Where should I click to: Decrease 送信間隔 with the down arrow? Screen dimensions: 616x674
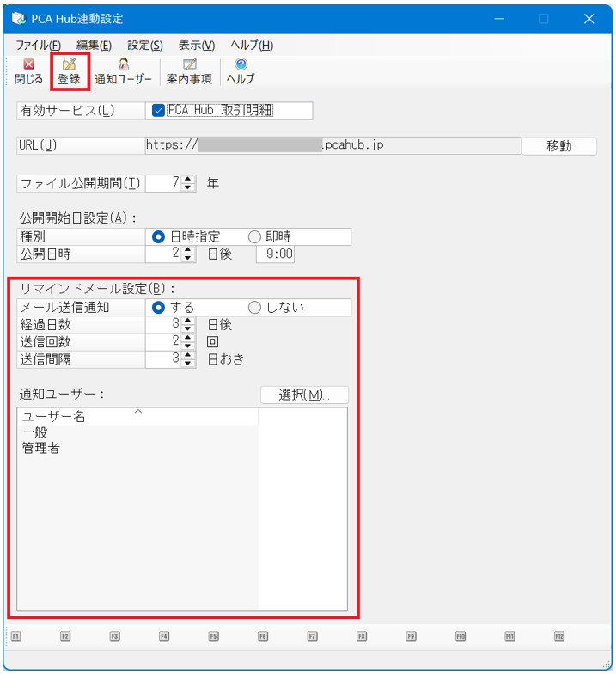(x=187, y=363)
